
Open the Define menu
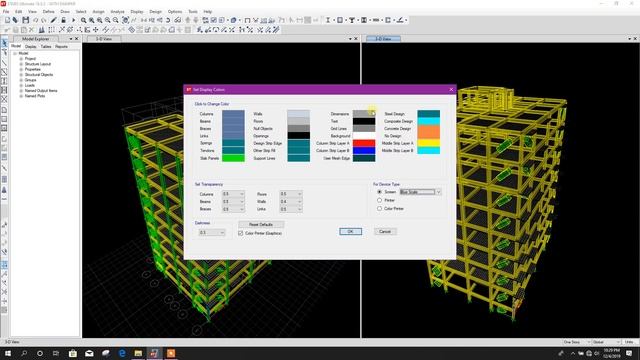(48, 11)
